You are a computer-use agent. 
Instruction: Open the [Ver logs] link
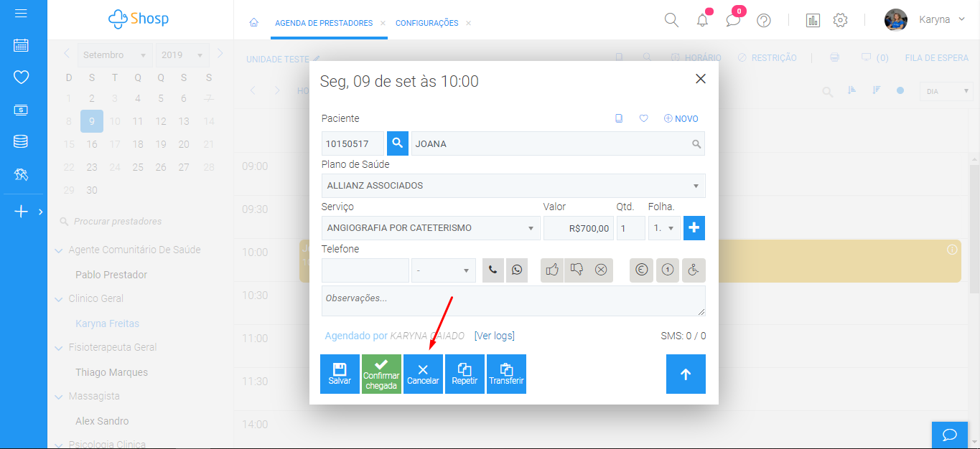tap(495, 336)
